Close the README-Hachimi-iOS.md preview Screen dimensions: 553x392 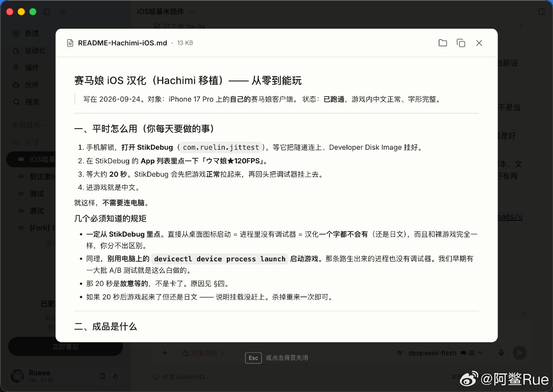[479, 43]
